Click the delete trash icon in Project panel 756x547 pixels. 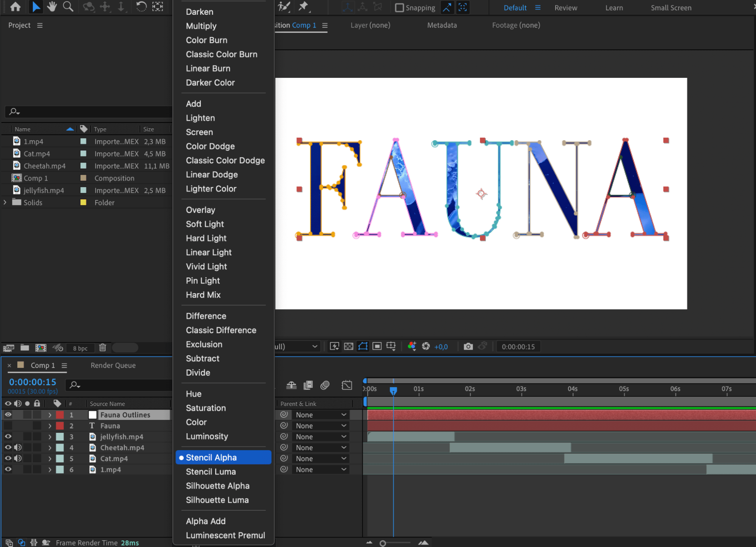pyautogui.click(x=102, y=348)
